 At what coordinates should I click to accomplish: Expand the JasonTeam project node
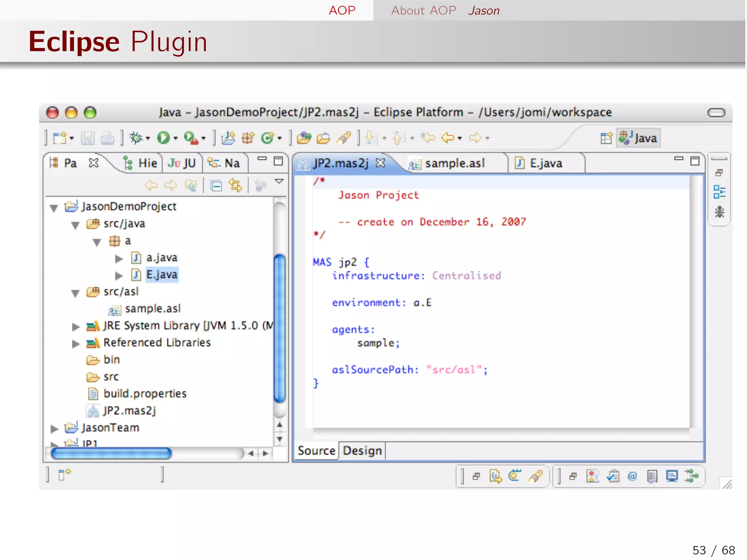pos(54,429)
